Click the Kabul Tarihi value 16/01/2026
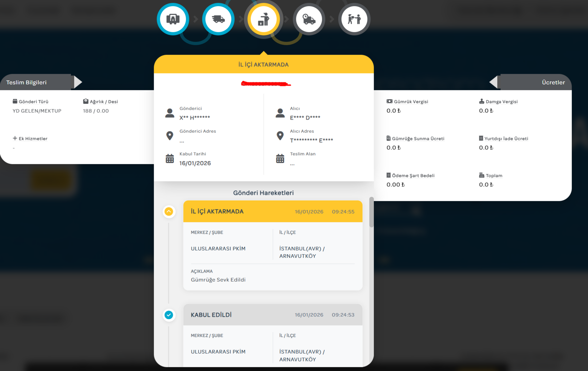Screen dimensions: 588x371 click(x=195, y=163)
